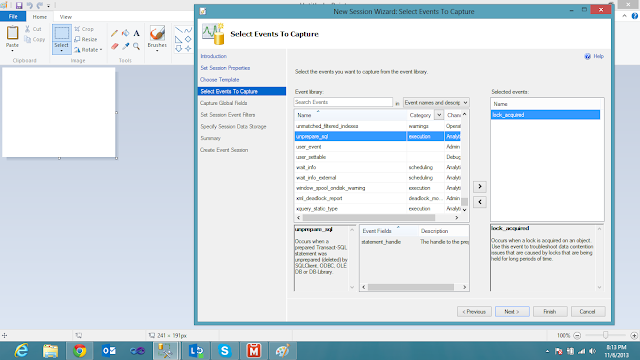Click the Name column header in Event library
Screen dimensions: 640x360
(x=351, y=115)
